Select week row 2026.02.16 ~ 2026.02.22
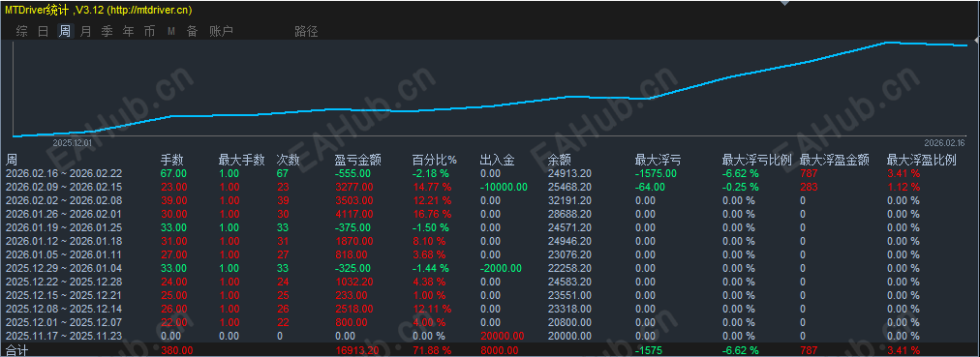 coord(490,173)
